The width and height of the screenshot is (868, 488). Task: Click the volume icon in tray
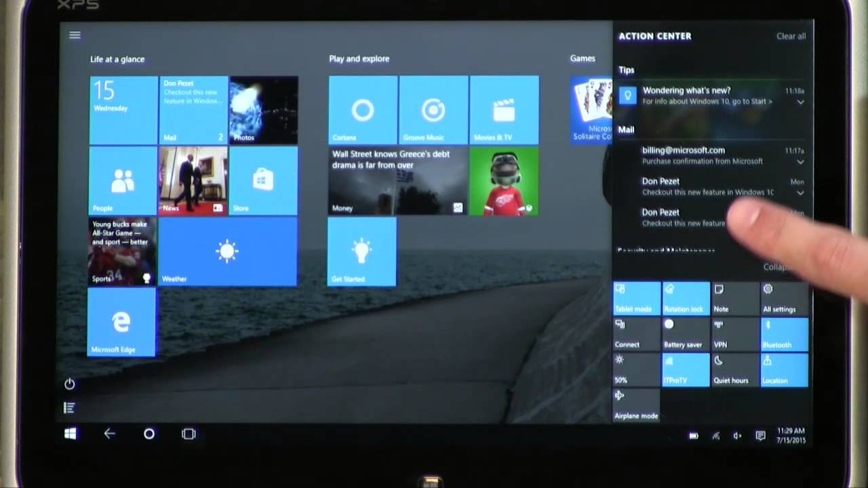coord(737,436)
